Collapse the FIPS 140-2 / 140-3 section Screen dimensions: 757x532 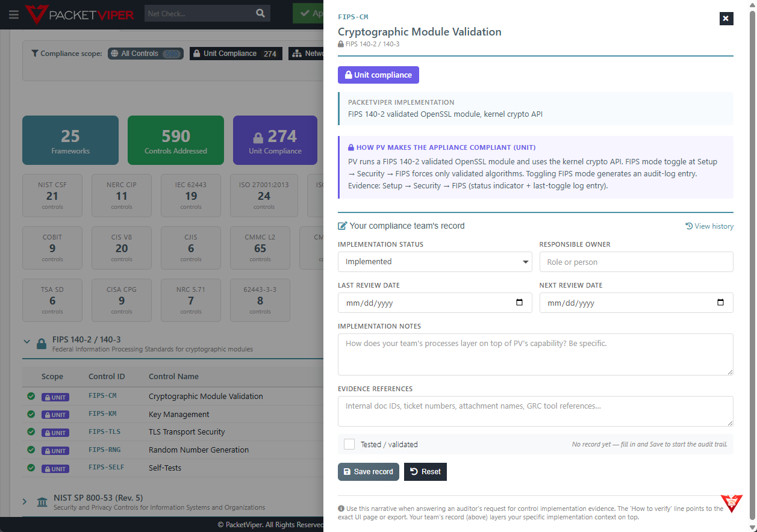coord(26,341)
